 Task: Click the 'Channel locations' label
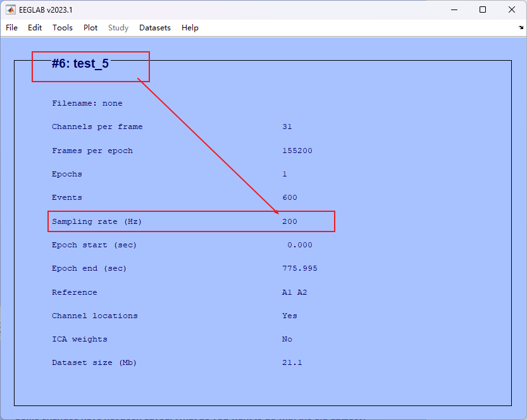click(95, 316)
